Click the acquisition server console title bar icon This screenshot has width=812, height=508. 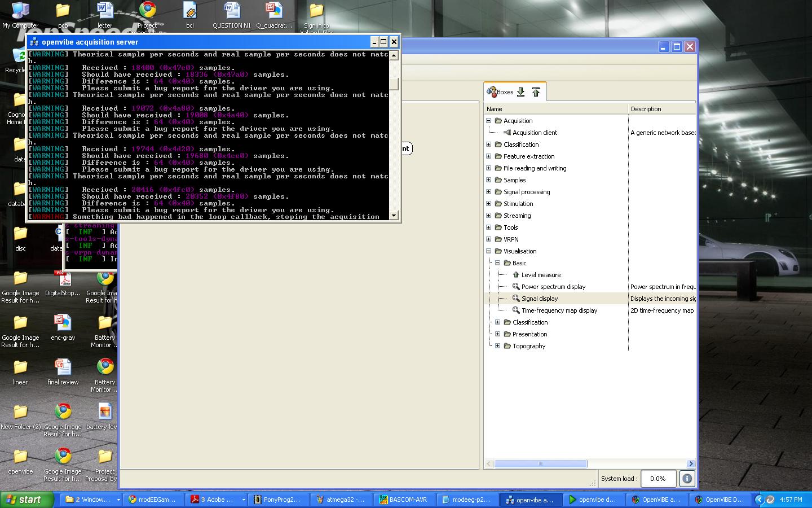tap(34, 42)
